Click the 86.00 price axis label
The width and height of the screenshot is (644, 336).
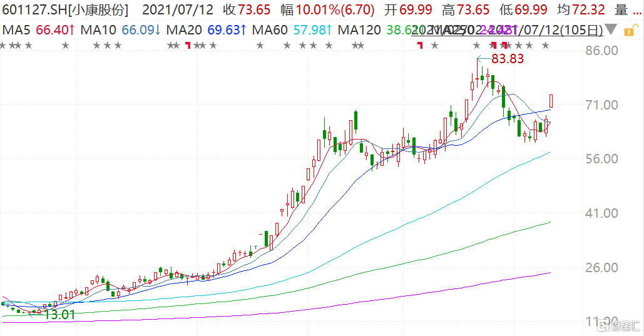pyautogui.click(x=601, y=51)
